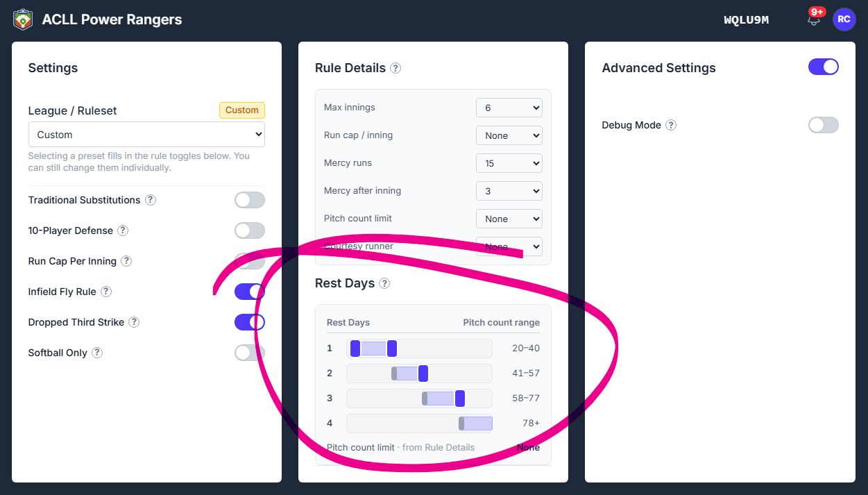The width and height of the screenshot is (868, 495).
Task: Click the Debug Mode help icon
Action: [671, 125]
